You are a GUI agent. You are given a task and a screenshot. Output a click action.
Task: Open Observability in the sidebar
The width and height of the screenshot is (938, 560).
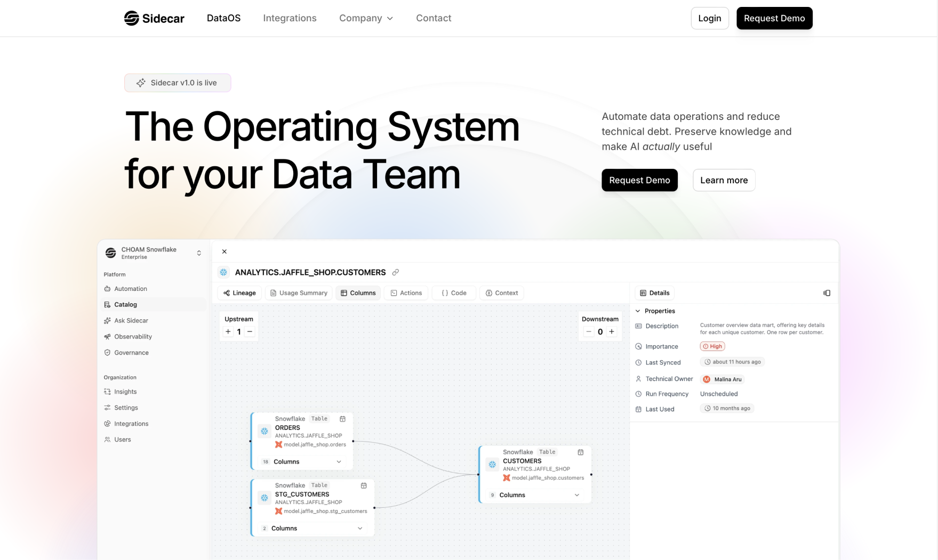(x=133, y=337)
